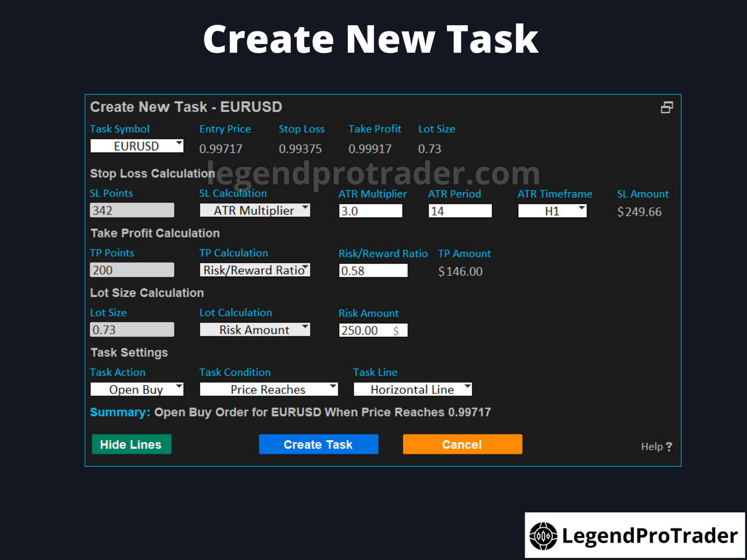Open the Task Action Open Buy dropdown
Image resolution: width=747 pixels, height=560 pixels.
(137, 390)
